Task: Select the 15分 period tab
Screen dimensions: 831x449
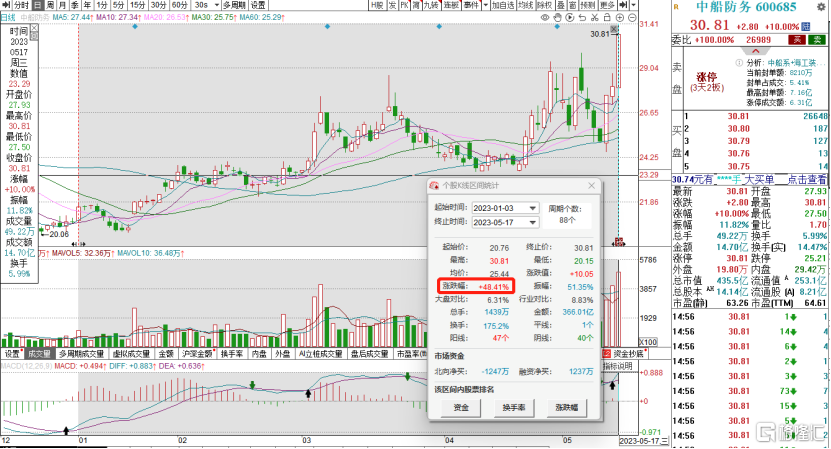Action: [137, 5]
